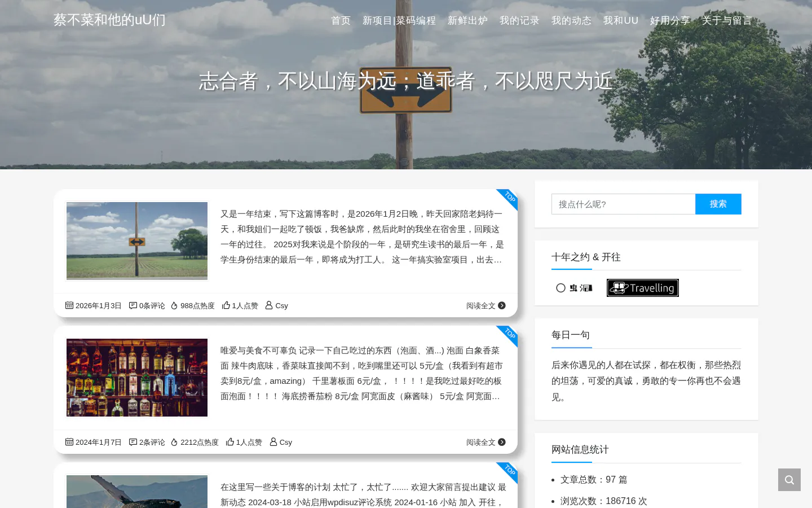
Task: Open the liquor bottles thumbnail
Action: 137,378
